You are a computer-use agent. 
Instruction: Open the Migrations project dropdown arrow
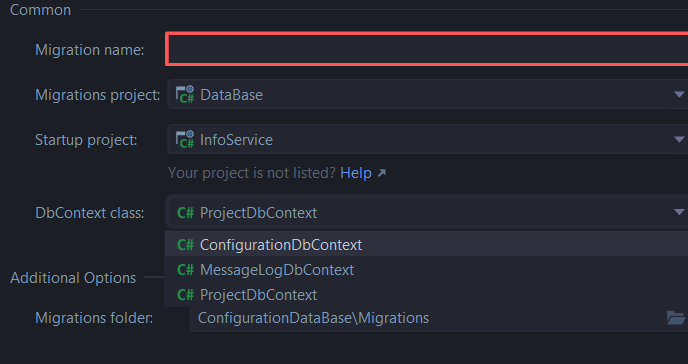tap(679, 94)
